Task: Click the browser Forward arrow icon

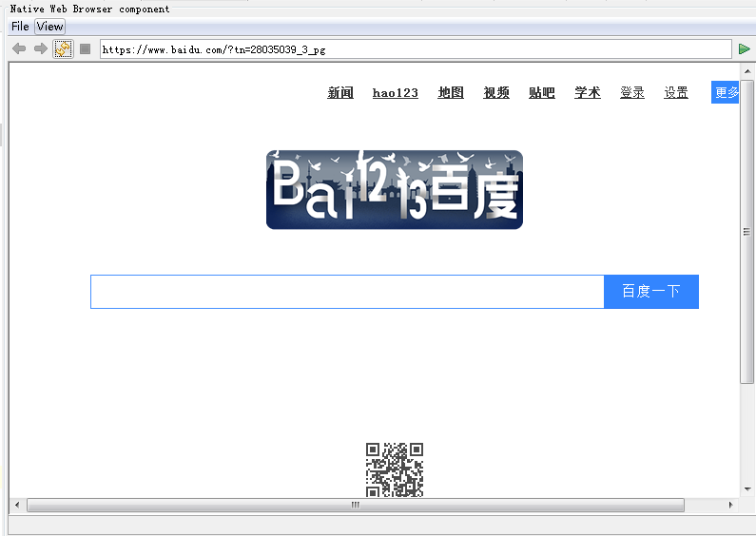Action: [x=41, y=48]
